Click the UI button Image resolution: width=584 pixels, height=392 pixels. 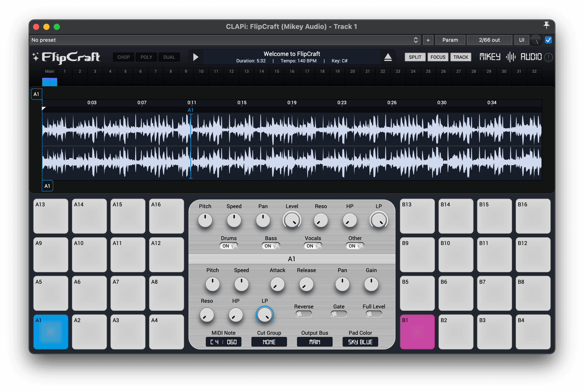[522, 40]
